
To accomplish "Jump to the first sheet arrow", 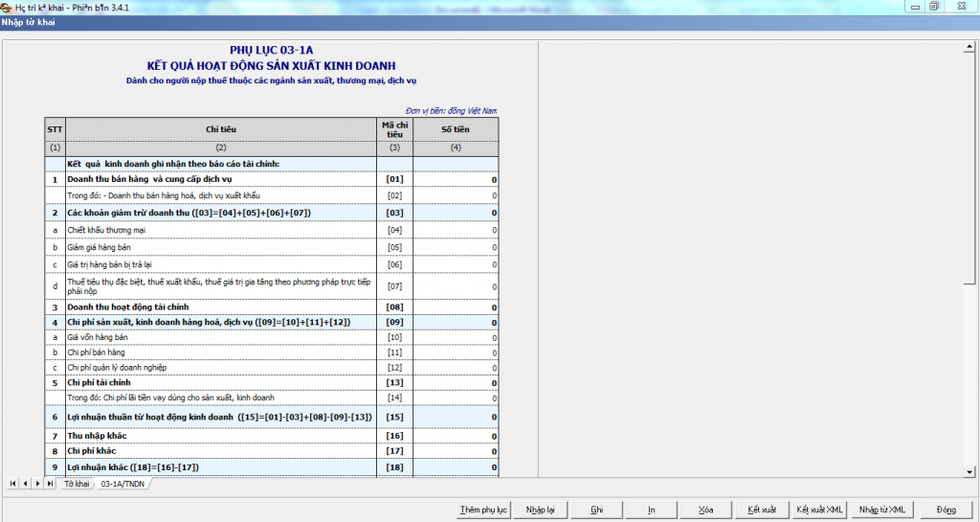I will (13, 484).
